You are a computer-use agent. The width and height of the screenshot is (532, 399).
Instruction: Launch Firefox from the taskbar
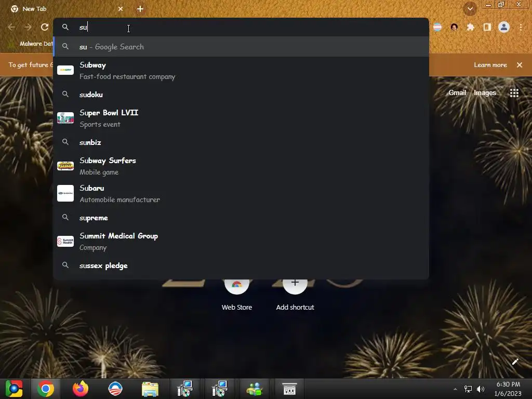pyautogui.click(x=81, y=389)
